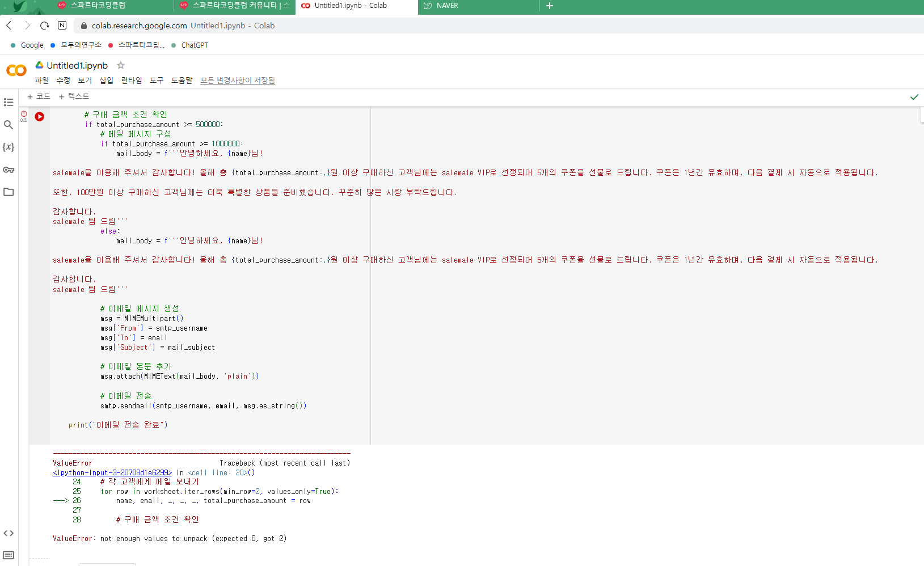Viewport: 924px width, 566px height.
Task: Open the 도구 menu
Action: (157, 81)
